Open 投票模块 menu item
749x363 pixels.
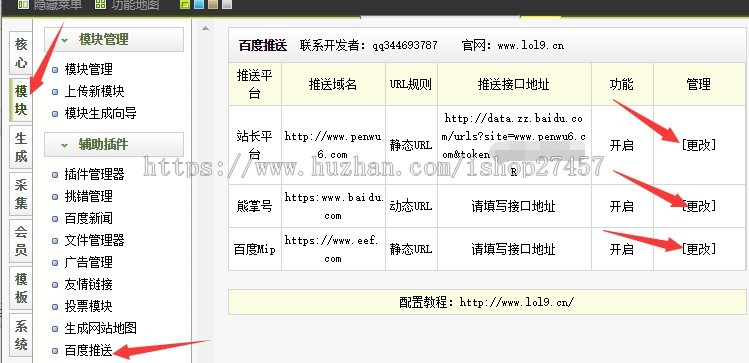click(88, 306)
